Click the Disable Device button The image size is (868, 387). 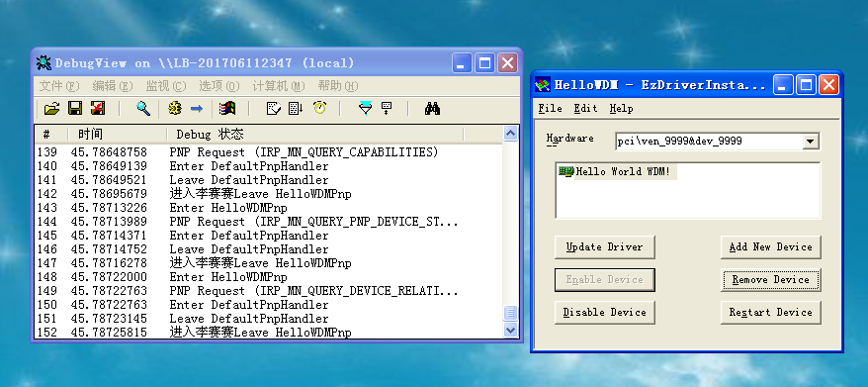(604, 313)
